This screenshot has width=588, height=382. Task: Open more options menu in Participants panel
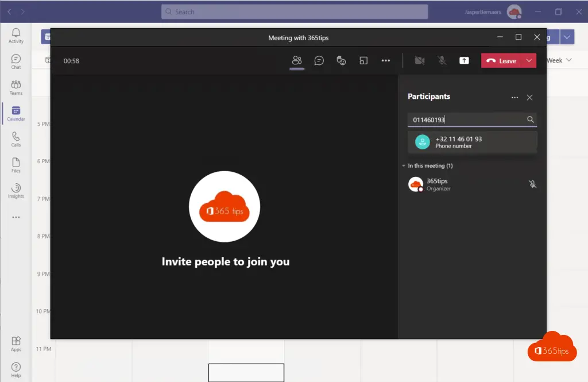[514, 98]
